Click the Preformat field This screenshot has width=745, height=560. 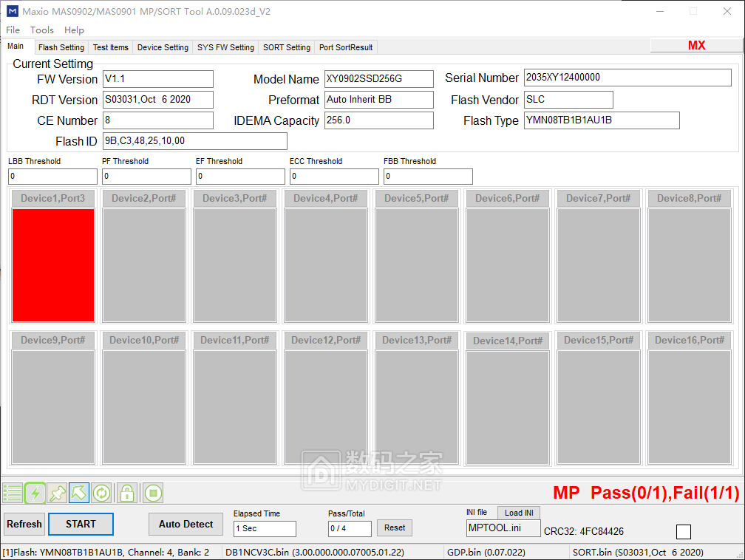[x=378, y=100]
